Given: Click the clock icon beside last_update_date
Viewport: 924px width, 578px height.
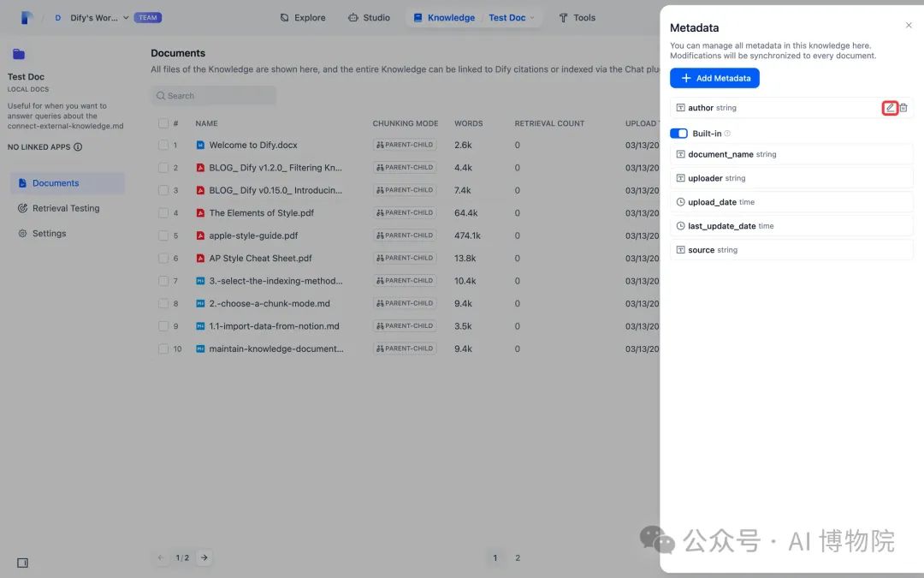Looking at the screenshot, I should tap(681, 226).
